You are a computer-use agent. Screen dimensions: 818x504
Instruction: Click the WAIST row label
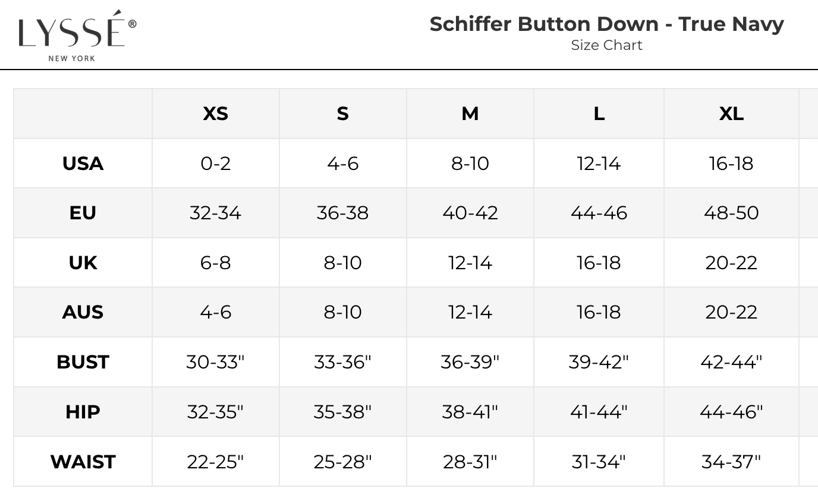point(83,461)
